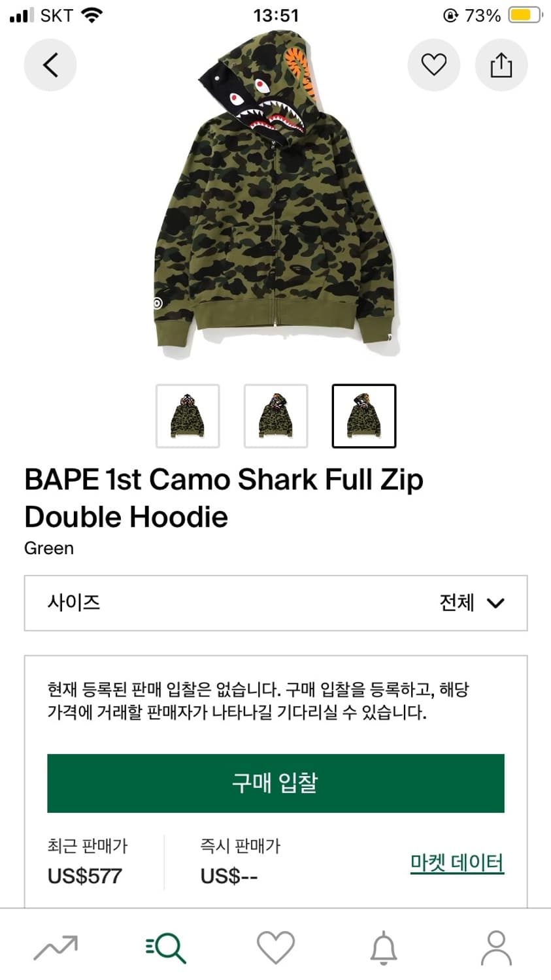This screenshot has height=980, width=551.
Task: Open the notifications bell tab
Action: (x=384, y=948)
